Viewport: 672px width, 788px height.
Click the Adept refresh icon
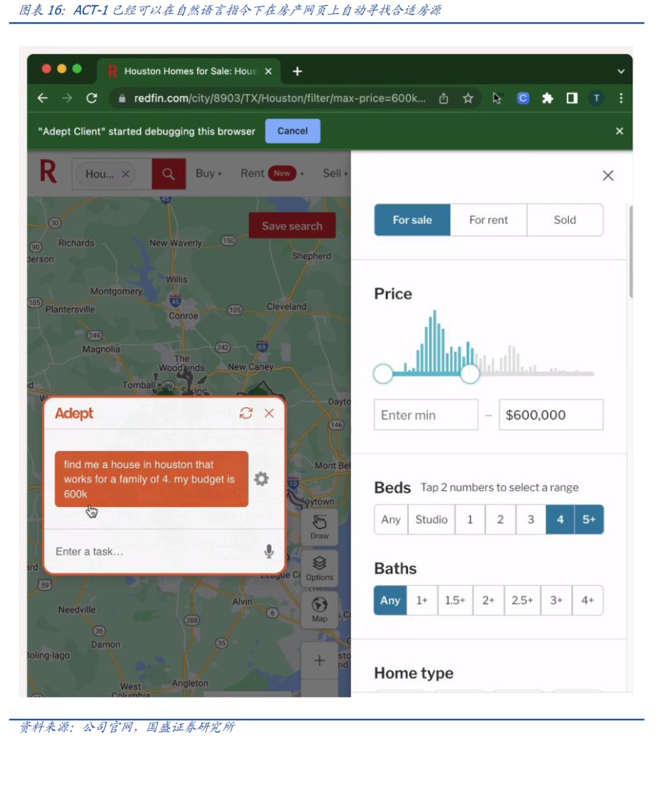[x=246, y=413]
